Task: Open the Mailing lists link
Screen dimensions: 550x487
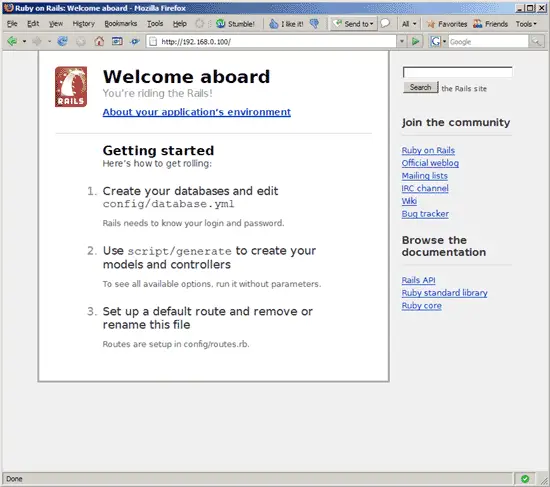Action: pyautogui.click(x=425, y=176)
